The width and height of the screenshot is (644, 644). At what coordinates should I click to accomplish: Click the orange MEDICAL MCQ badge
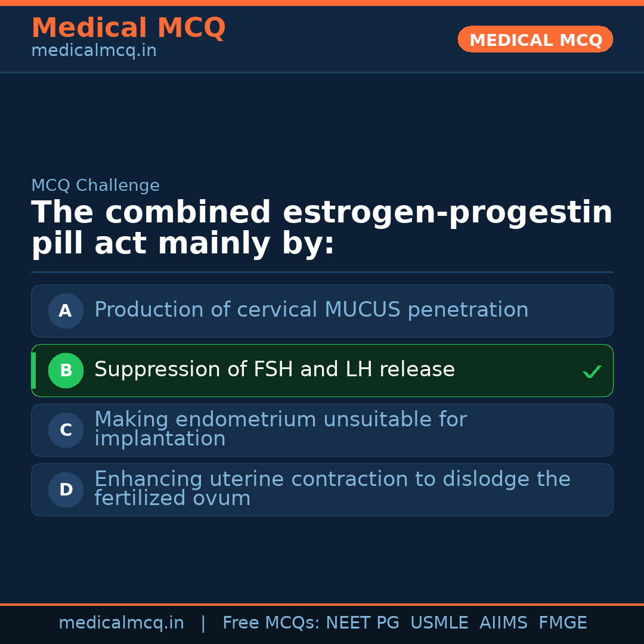535,40
